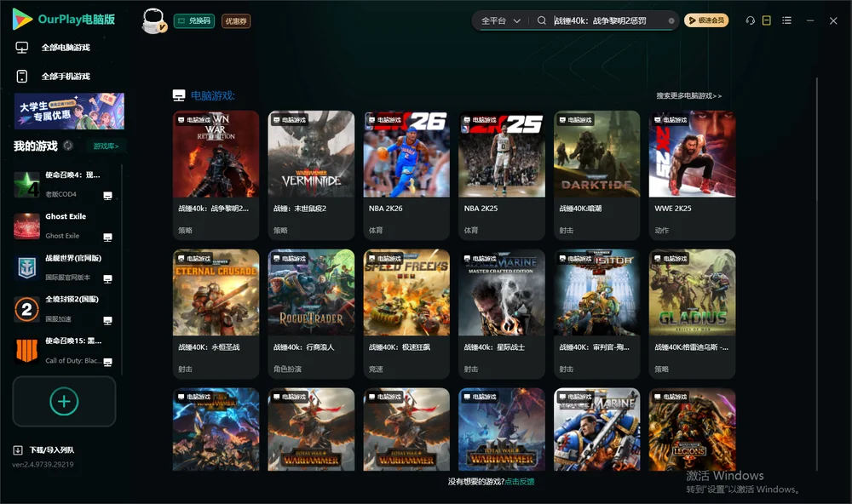Select 全境封锁2(国服) in my games list
852x504 pixels.
[x=64, y=309]
